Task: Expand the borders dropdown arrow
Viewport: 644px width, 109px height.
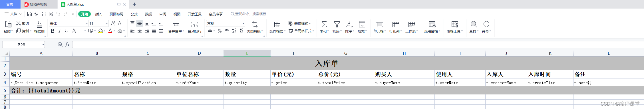Action: click(85, 31)
